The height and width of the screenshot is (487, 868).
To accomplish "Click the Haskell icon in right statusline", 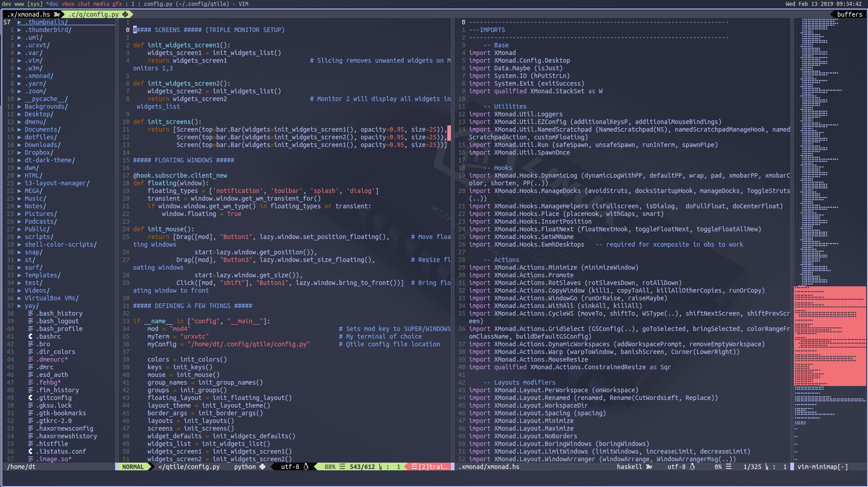I will point(649,467).
